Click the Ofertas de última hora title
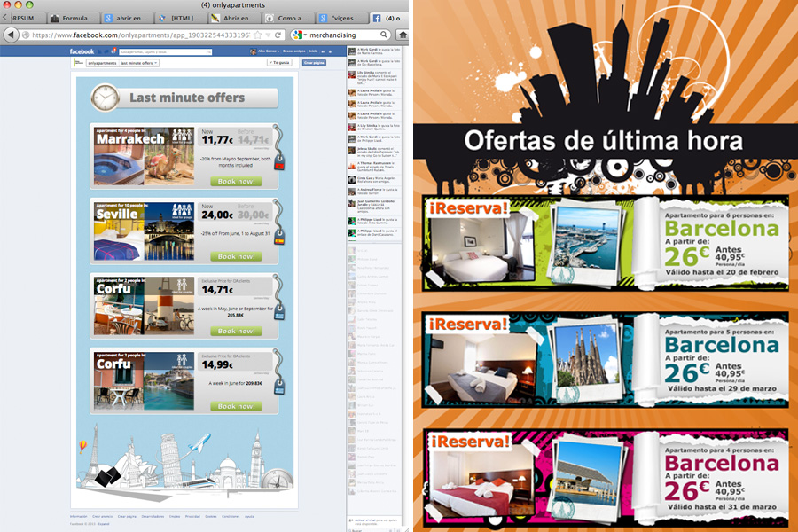The height and width of the screenshot is (532, 798). (603, 141)
